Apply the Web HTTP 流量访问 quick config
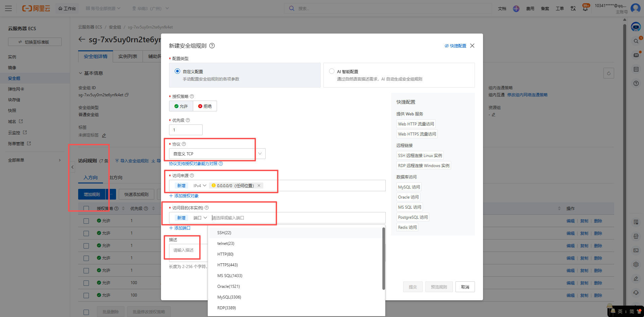Viewport: 644px width, 317px height. pyautogui.click(x=416, y=124)
